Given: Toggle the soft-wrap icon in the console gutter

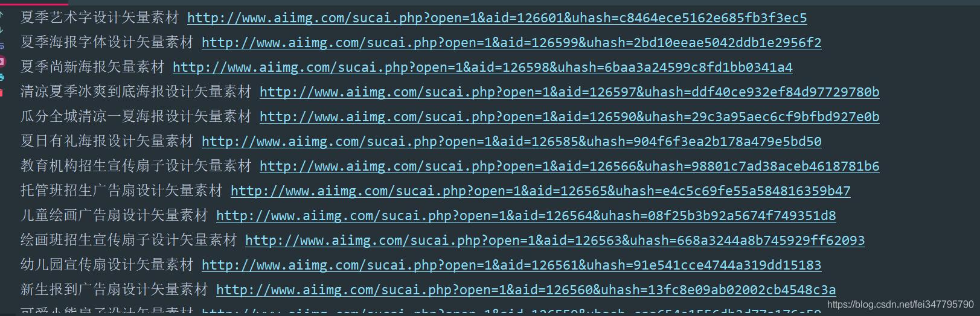Looking at the screenshot, I should pos(2,46).
